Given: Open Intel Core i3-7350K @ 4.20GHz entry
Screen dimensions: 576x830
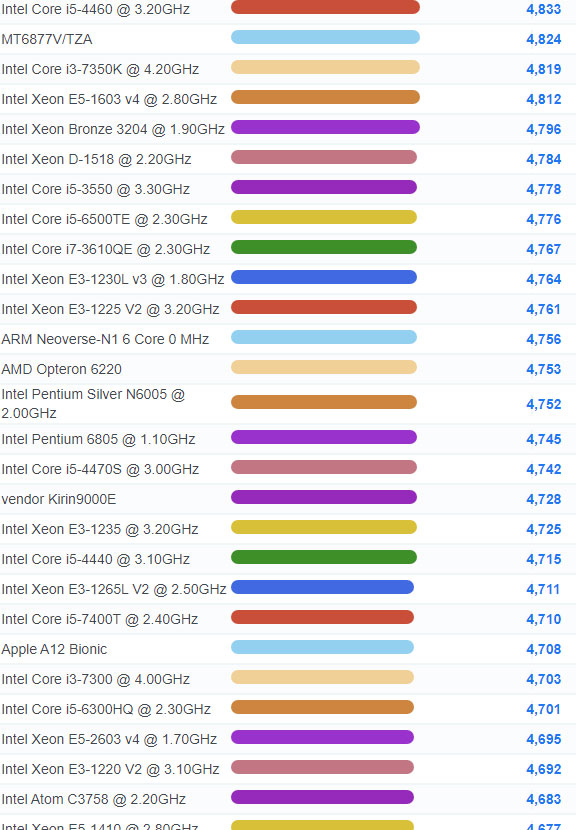Looking at the screenshot, I should pos(100,69).
